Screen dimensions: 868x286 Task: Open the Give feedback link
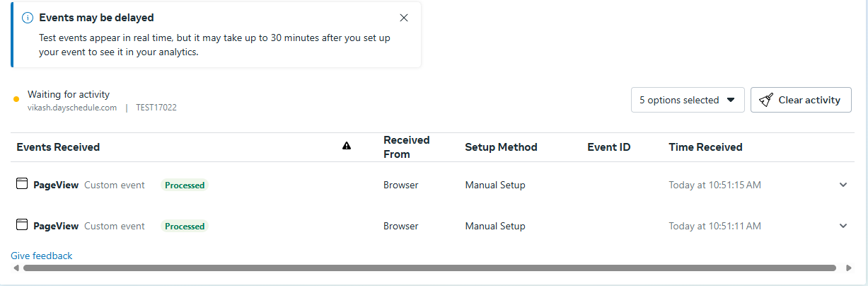(42, 256)
